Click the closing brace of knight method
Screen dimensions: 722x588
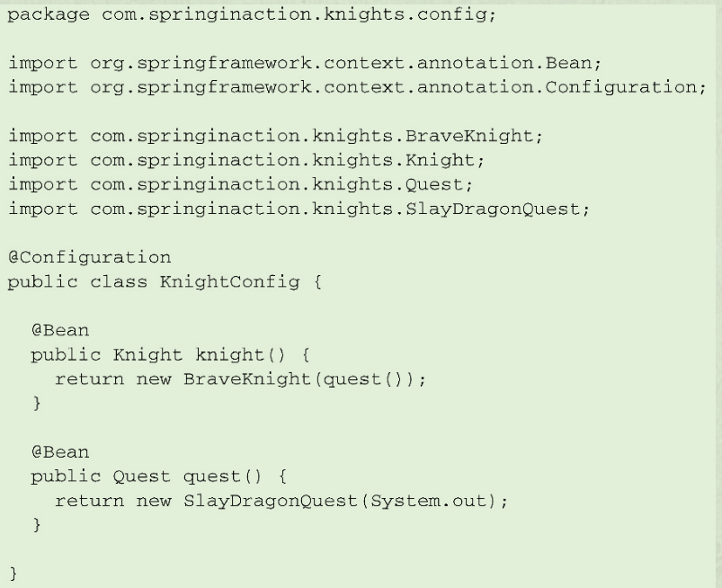(x=37, y=404)
